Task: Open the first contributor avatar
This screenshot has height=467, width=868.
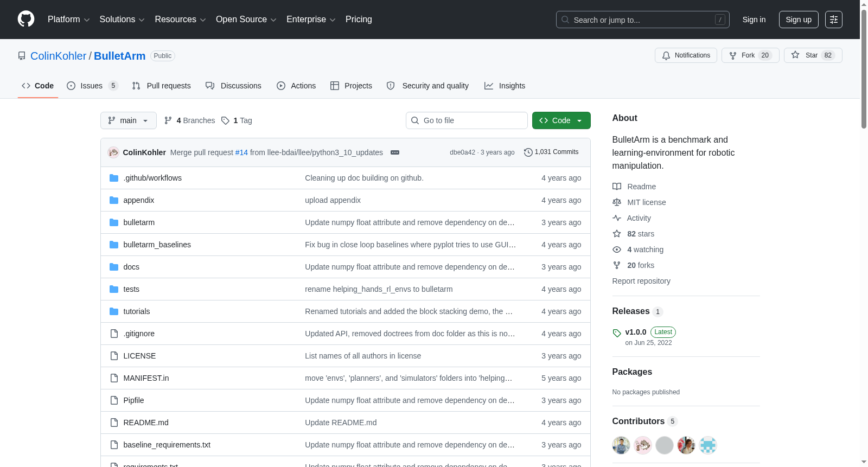Action: pos(621,445)
